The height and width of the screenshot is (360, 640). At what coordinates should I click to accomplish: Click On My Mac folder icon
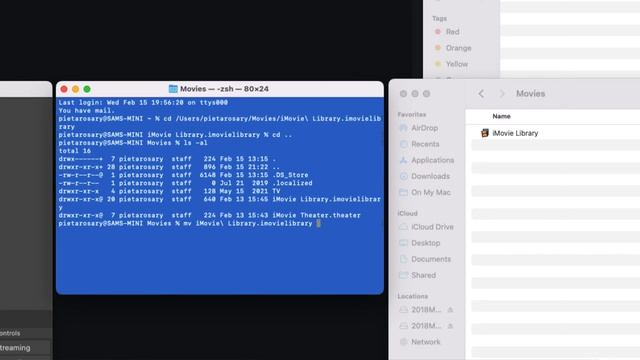click(403, 192)
